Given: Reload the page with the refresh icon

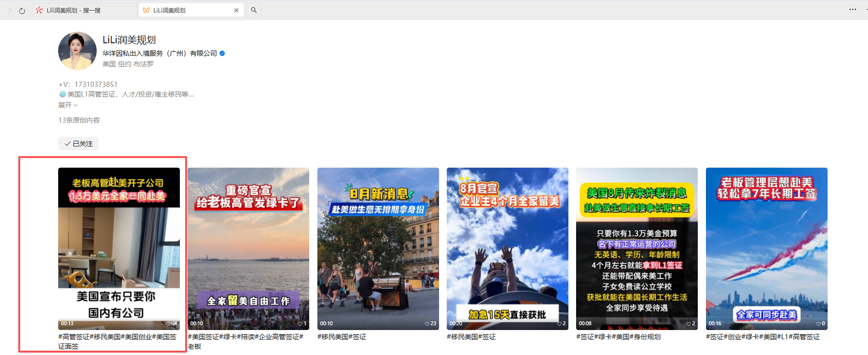Looking at the screenshot, I should [22, 11].
